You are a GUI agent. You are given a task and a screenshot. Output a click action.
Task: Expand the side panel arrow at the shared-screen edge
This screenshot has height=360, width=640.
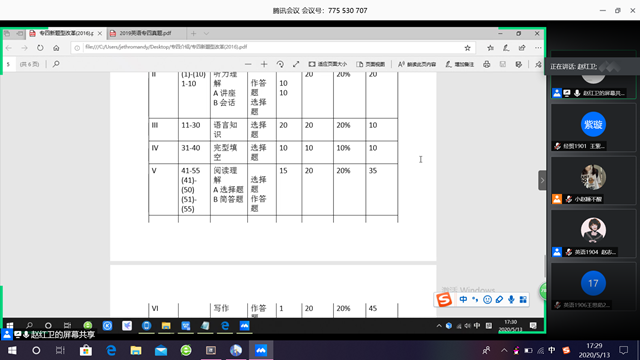click(x=542, y=180)
